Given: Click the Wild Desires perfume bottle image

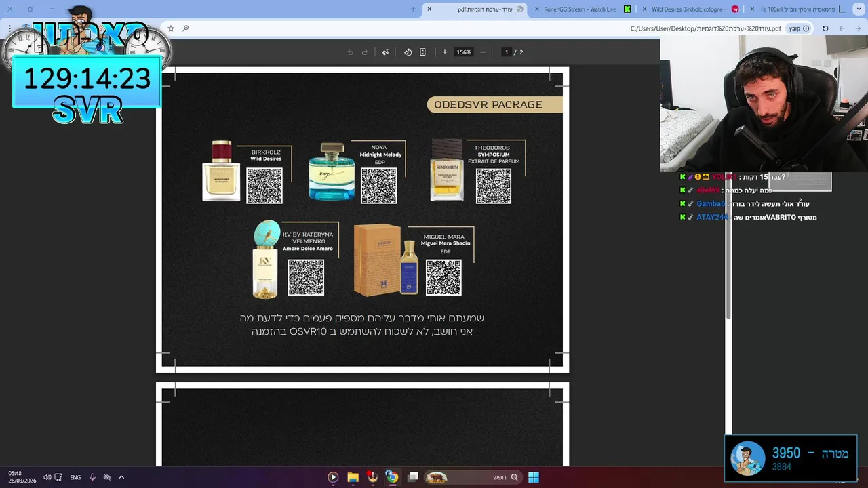Looking at the screenshot, I should 221,171.
